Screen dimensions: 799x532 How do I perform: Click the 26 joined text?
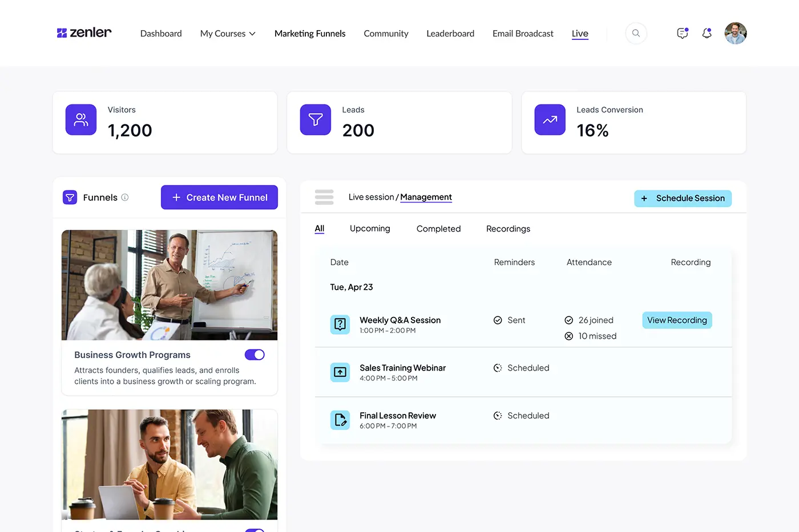tap(596, 320)
